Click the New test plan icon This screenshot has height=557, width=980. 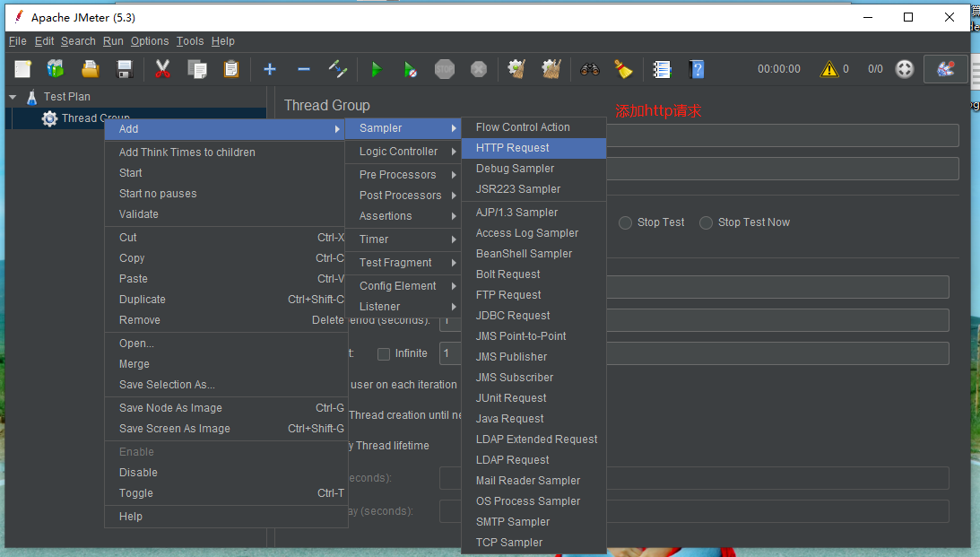[x=23, y=69]
